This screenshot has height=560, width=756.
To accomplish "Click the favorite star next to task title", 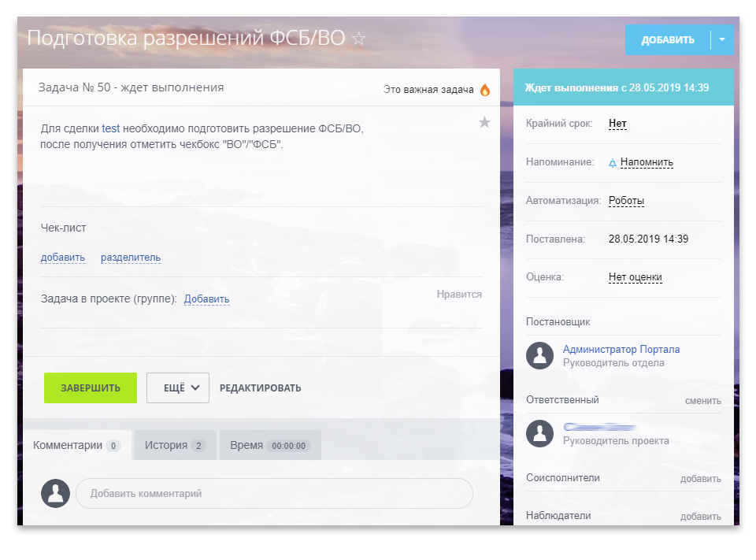I will (x=359, y=39).
